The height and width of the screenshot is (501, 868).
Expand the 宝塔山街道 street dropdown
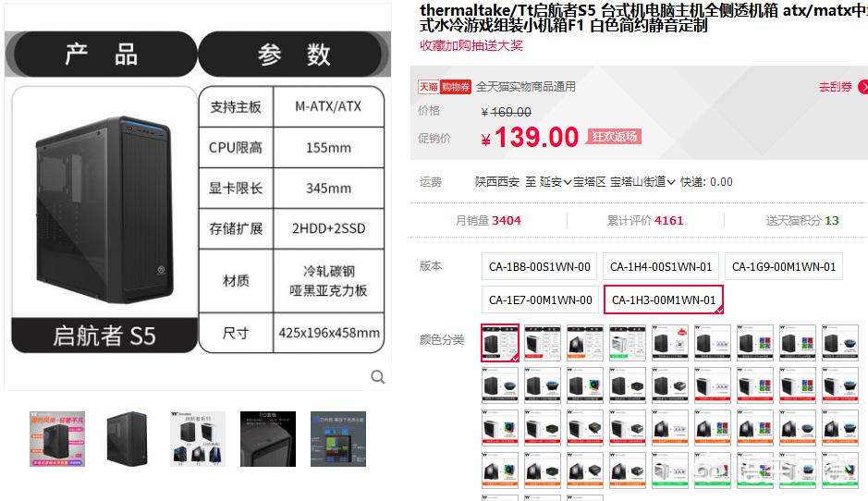[x=642, y=181]
